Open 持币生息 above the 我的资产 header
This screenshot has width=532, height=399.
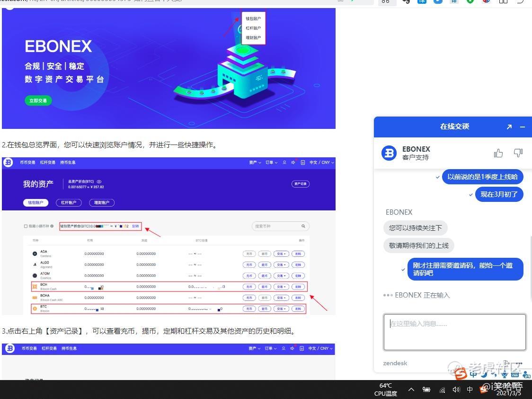tap(68, 163)
